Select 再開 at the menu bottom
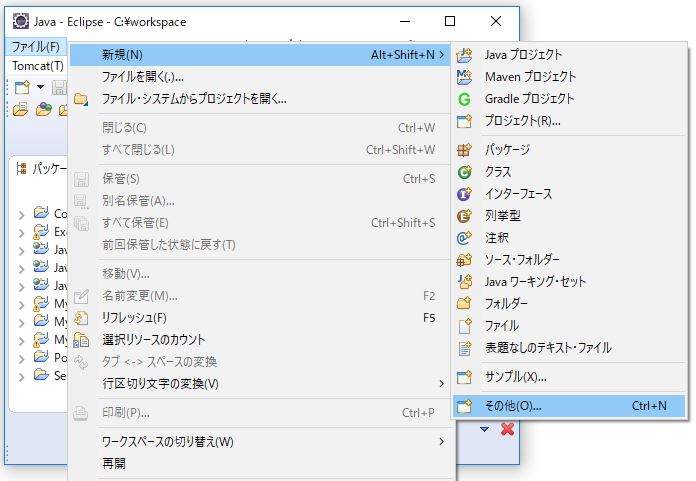The height and width of the screenshot is (481, 696). coord(114,463)
